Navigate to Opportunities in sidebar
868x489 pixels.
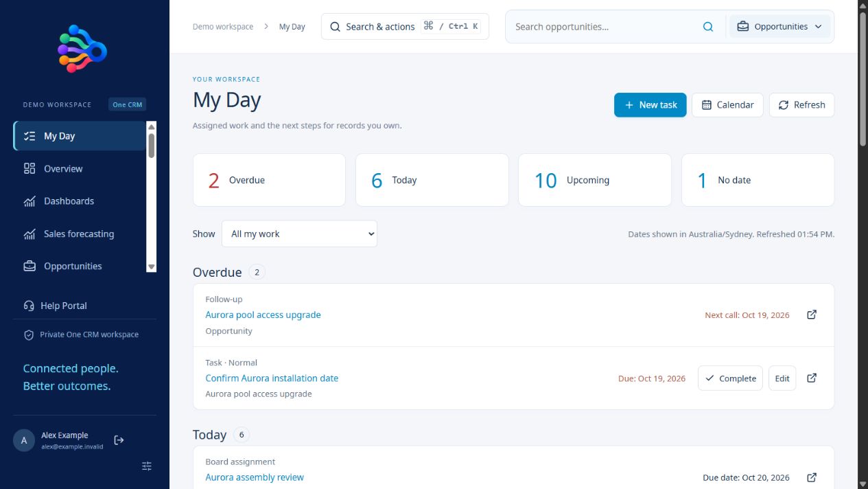[80, 266]
